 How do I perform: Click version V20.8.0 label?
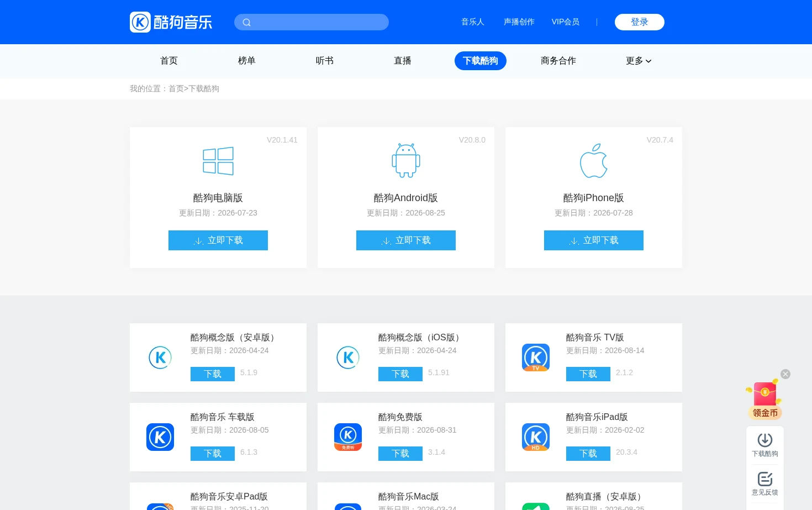(472, 140)
